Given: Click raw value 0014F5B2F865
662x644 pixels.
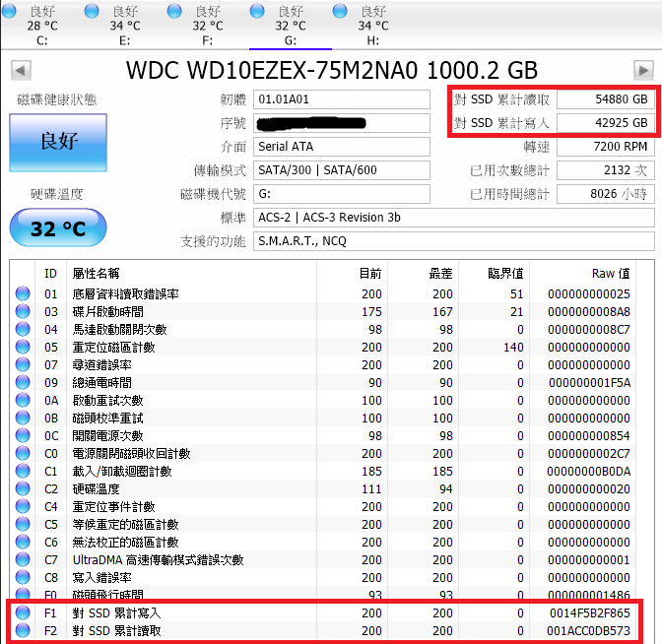Looking at the screenshot, I should point(589,612).
